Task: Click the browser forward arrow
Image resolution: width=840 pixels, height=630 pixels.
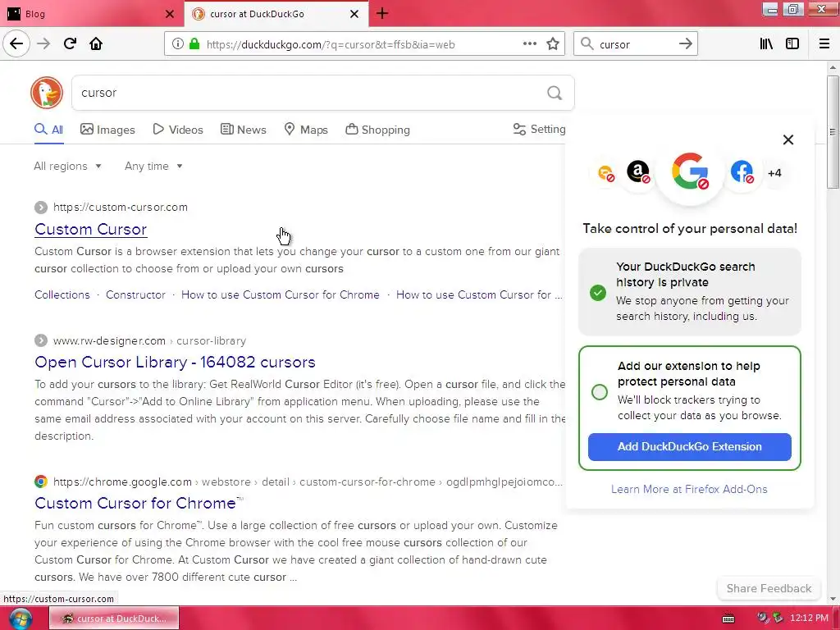Action: [43, 44]
